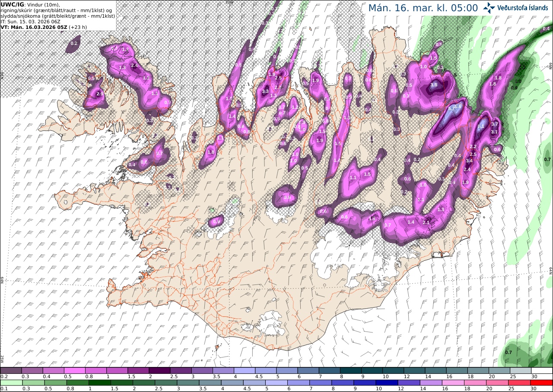Click the 5.7 value in the blue snowfall core
Screen dimensions: 553x392
click(452, 109)
